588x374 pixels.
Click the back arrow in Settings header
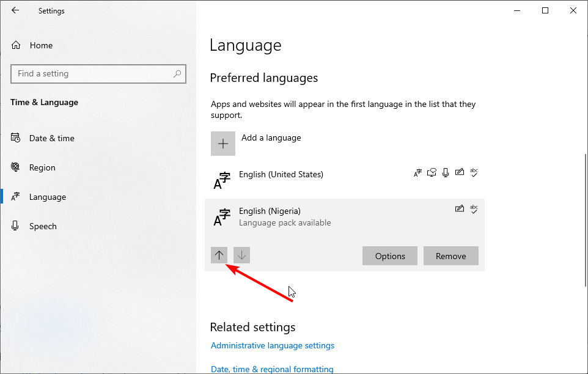click(15, 10)
